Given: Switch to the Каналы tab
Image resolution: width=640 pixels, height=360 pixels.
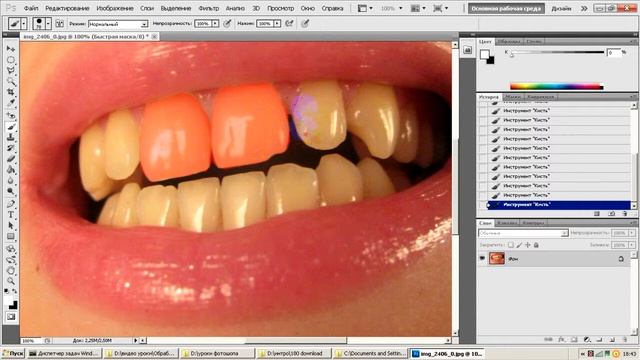Looking at the screenshot, I should pos(508,223).
